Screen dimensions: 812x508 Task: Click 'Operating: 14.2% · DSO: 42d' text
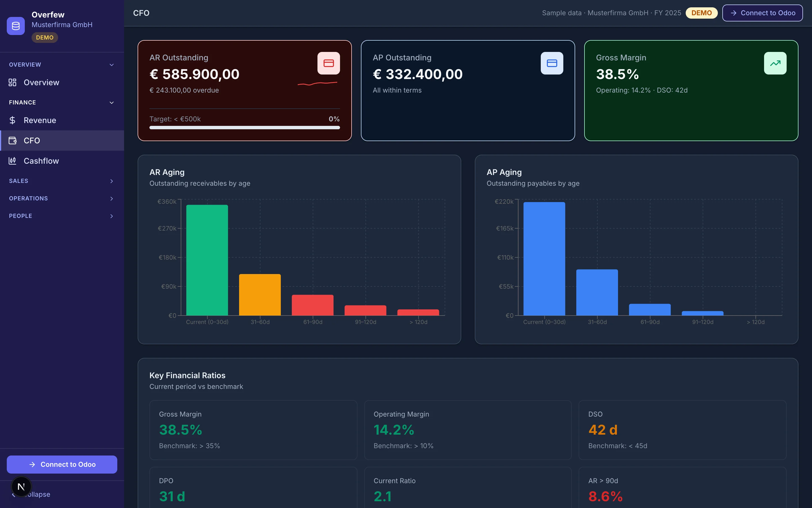point(642,90)
